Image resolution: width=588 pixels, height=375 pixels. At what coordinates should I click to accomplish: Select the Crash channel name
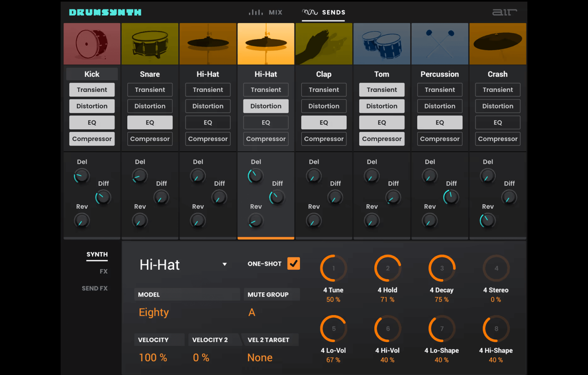(498, 74)
